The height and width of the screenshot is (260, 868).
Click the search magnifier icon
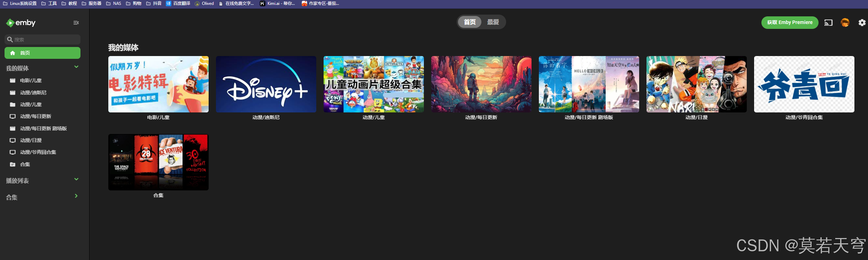coord(10,39)
